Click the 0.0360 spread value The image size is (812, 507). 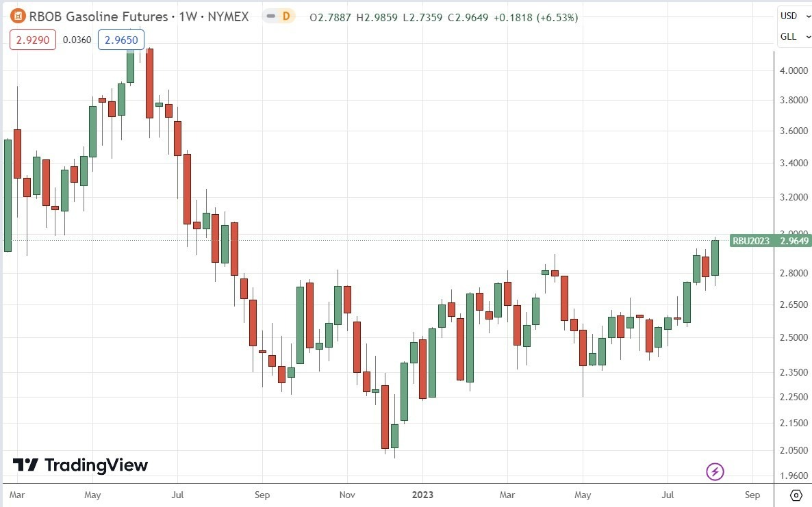(78, 40)
